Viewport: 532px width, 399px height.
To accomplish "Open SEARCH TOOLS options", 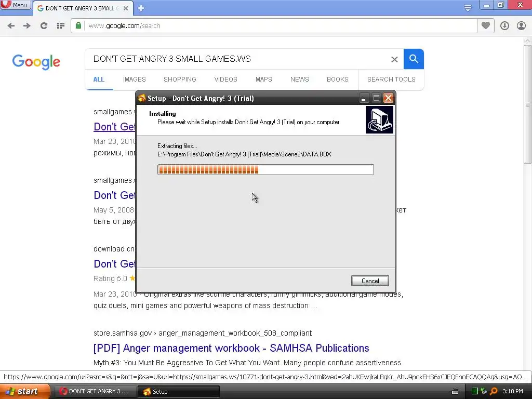I will pos(391,79).
